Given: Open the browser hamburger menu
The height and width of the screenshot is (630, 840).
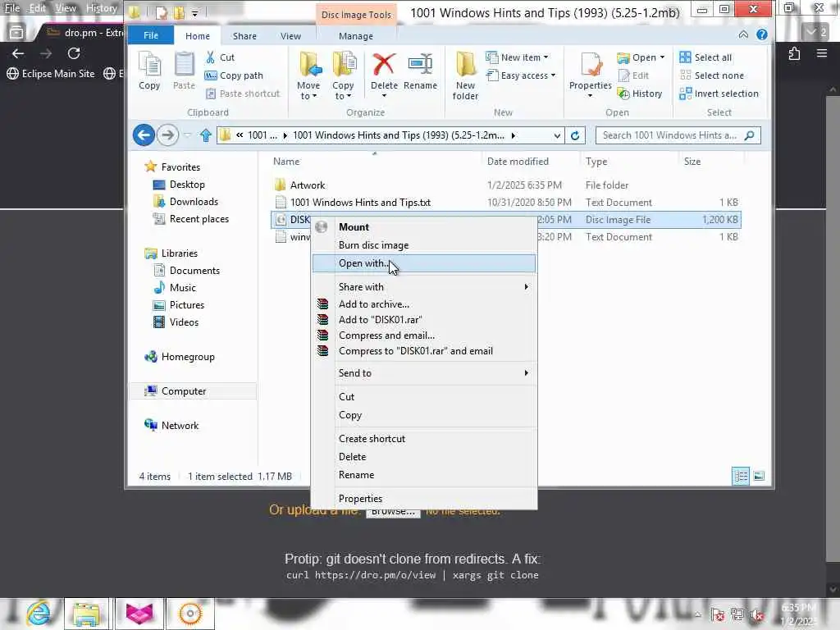Looking at the screenshot, I should pos(822,53).
